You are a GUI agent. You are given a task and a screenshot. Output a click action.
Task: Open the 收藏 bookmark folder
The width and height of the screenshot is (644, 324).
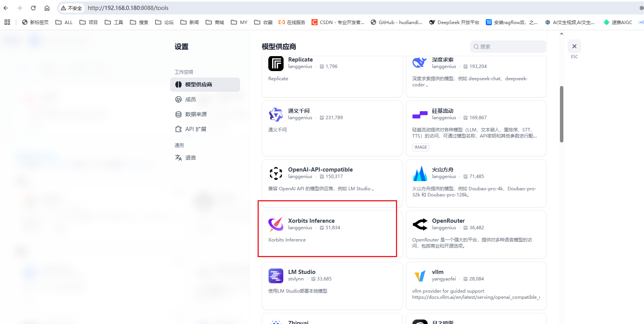click(263, 22)
